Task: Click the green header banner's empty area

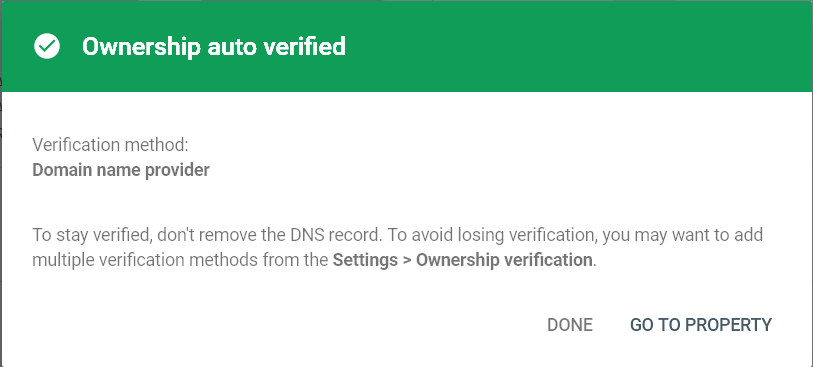Action: 570,47
